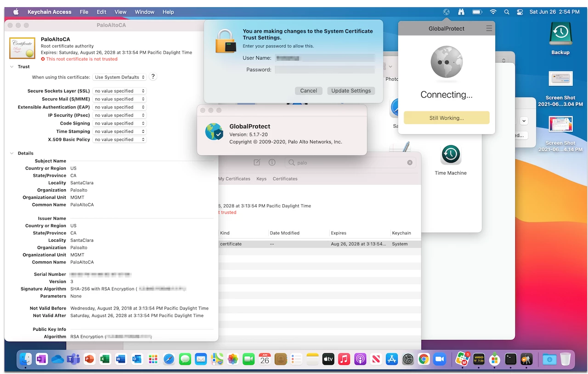
Task: Switch to the Keys tab
Action: (261, 179)
